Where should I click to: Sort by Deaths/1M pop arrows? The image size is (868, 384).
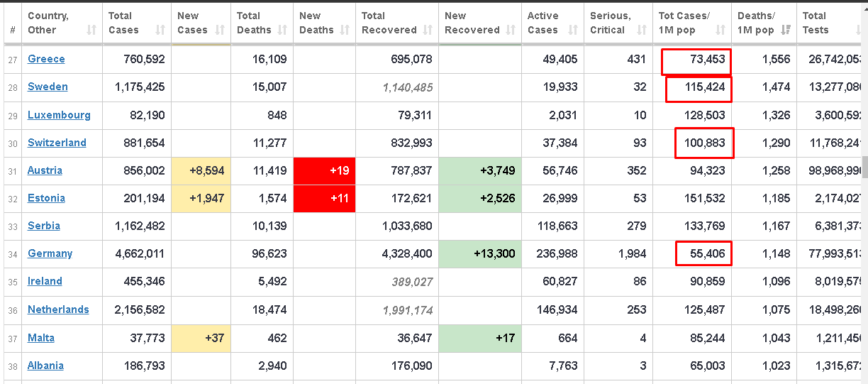tap(786, 30)
